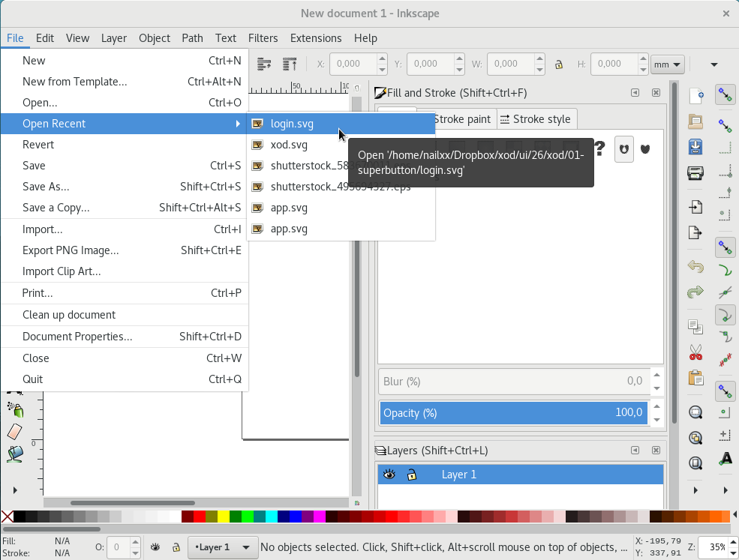Iconify the Layers panel
Image resolution: width=739 pixels, height=560 pixels.
point(635,451)
